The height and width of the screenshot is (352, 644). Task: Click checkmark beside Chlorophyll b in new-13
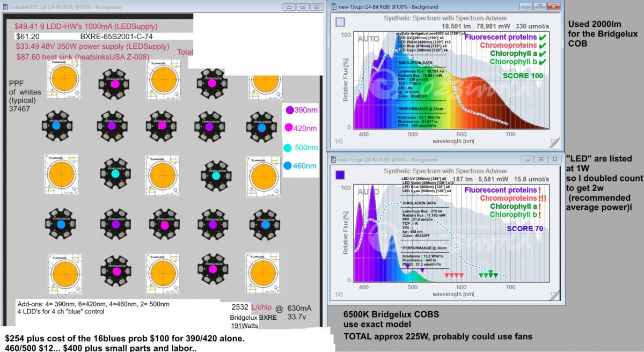(543, 62)
